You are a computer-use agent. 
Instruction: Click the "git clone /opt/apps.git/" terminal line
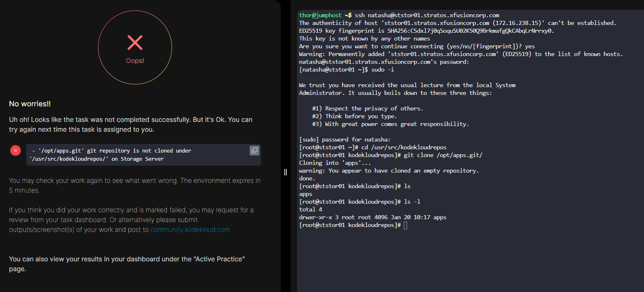tap(443, 155)
